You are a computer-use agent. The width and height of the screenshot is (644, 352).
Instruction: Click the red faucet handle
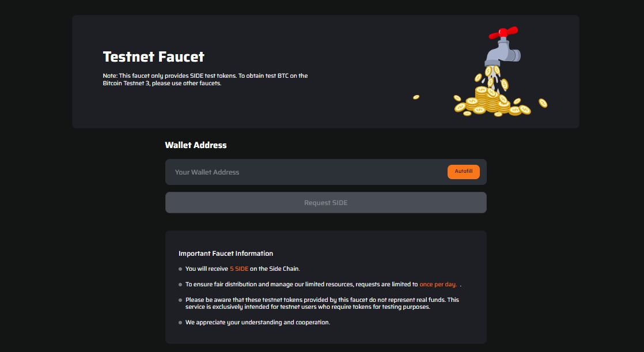pyautogui.click(x=503, y=33)
